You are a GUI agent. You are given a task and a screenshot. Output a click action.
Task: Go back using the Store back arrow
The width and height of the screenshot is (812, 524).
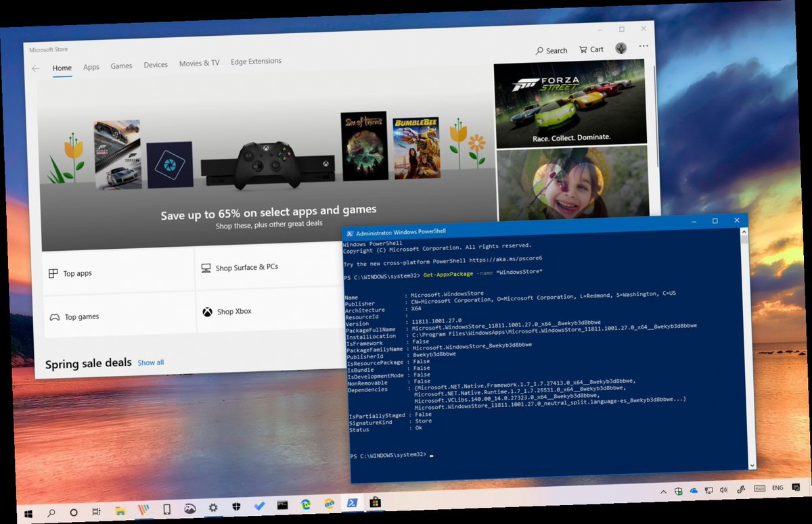pyautogui.click(x=35, y=69)
